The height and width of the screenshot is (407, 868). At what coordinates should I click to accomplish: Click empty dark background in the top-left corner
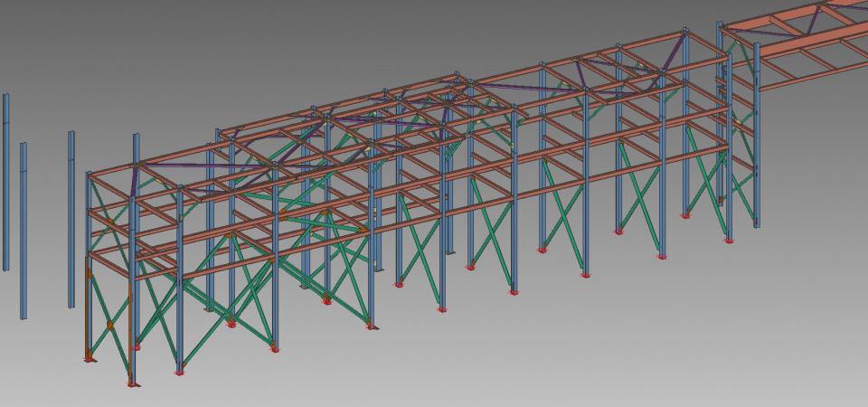click(36, 27)
